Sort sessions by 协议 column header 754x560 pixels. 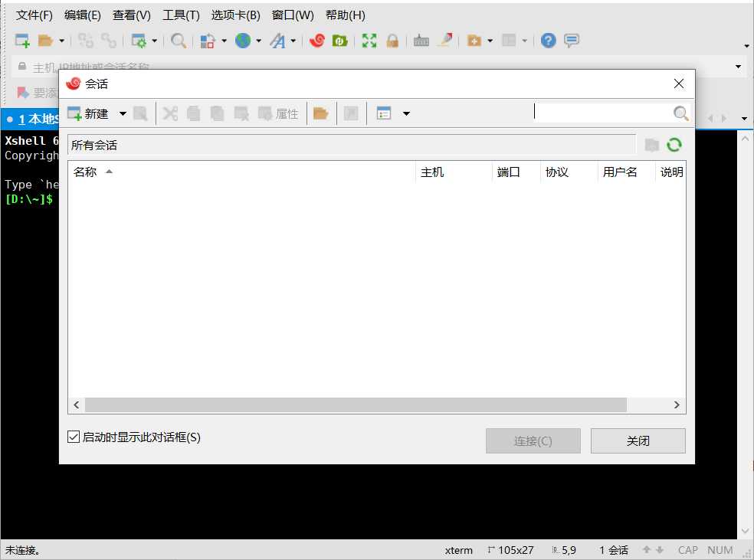(569, 172)
